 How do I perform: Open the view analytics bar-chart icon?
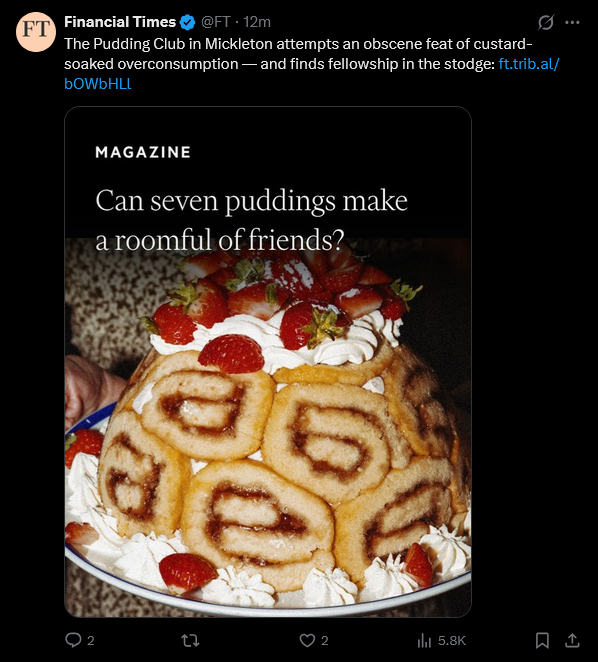click(424, 641)
